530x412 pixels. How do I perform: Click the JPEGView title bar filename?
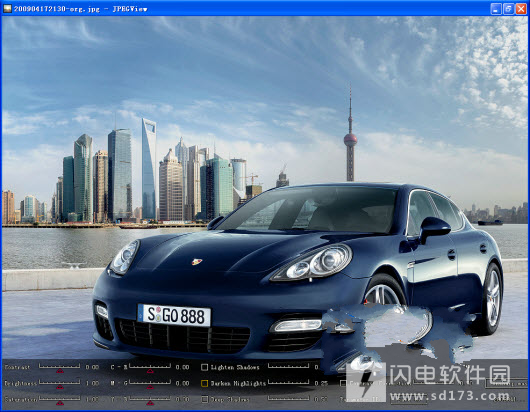pyautogui.click(x=57, y=9)
